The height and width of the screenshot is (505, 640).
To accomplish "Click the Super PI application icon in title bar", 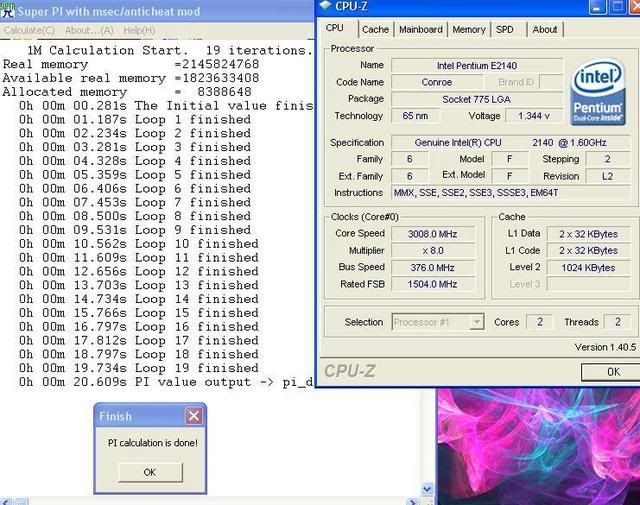I will [7, 11].
